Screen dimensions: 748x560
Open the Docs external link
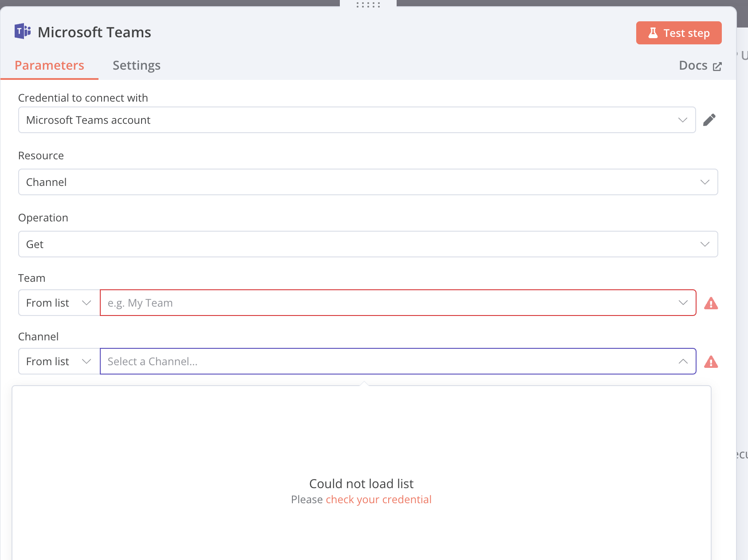[x=700, y=66]
